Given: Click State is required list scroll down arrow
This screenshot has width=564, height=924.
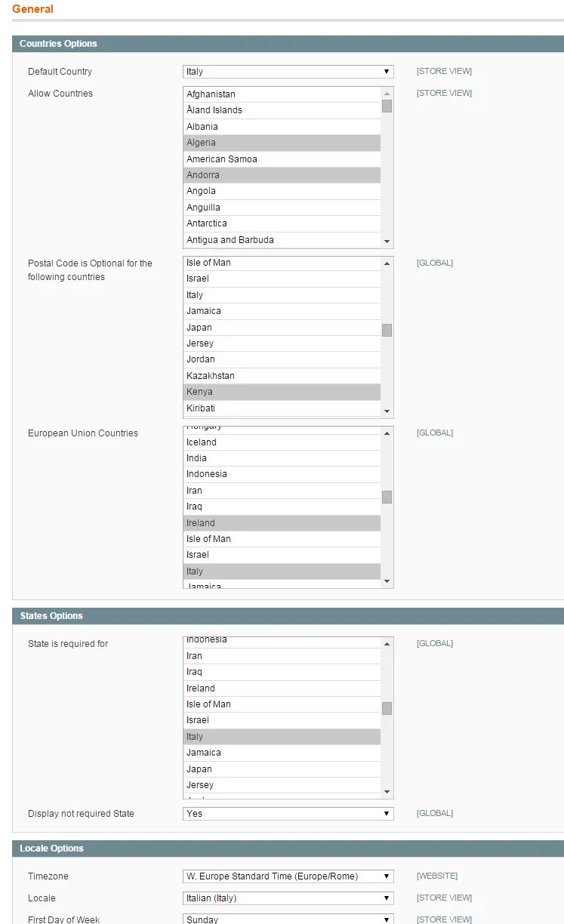Looking at the screenshot, I should (387, 792).
